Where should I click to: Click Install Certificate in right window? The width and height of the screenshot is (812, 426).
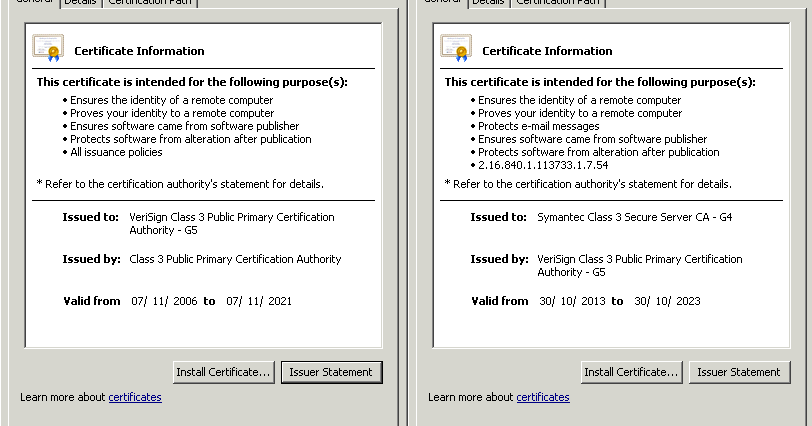click(x=632, y=372)
